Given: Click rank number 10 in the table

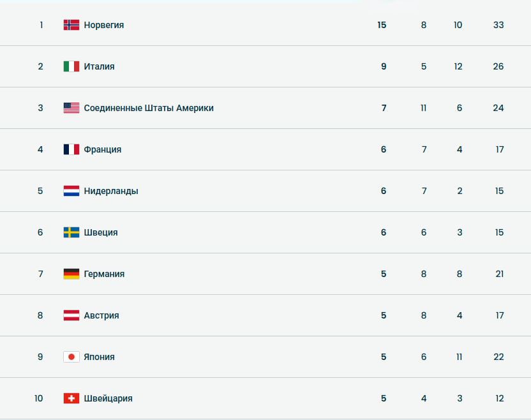Looking at the screenshot, I should (x=39, y=398).
